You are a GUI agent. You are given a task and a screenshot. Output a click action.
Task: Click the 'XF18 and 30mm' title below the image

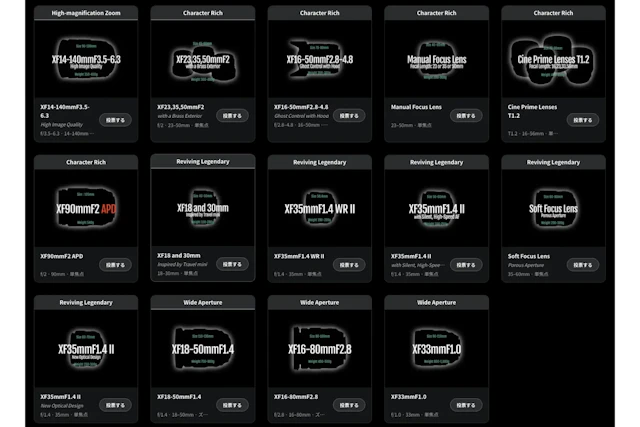[x=178, y=256]
